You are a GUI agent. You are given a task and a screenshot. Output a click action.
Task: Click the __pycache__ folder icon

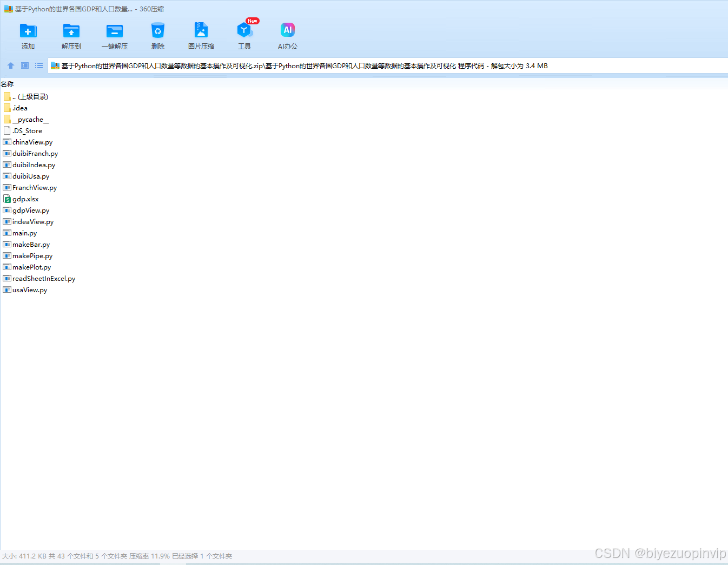pos(7,119)
